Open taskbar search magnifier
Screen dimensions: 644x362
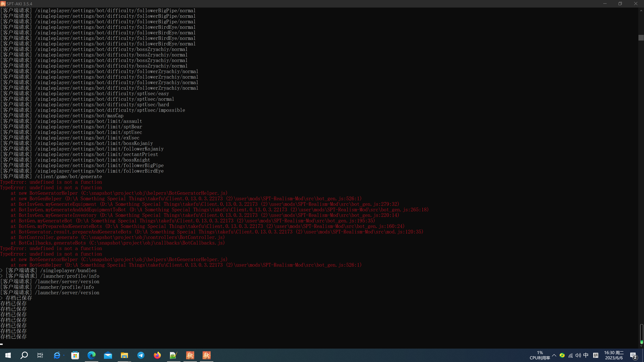24,355
